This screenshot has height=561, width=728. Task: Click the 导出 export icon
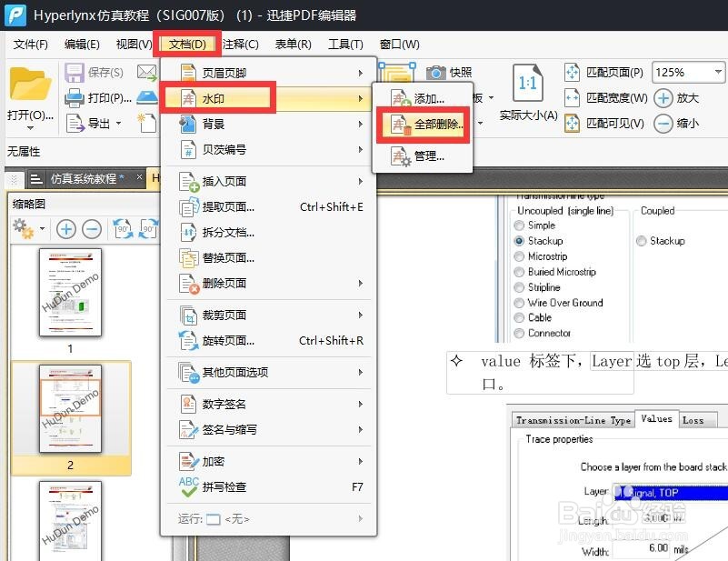(x=75, y=124)
